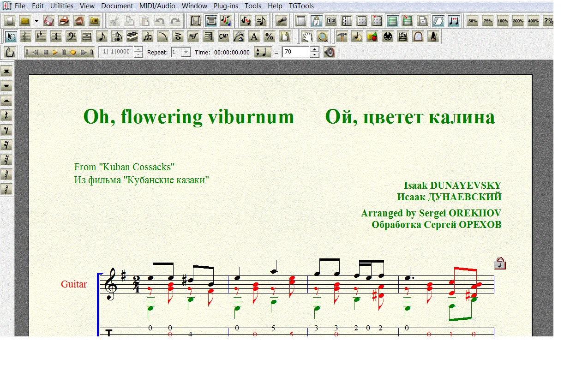Viewport: 588px width, 377px height.
Task: Toggle the red arrows note spacing button
Action: 454,21
